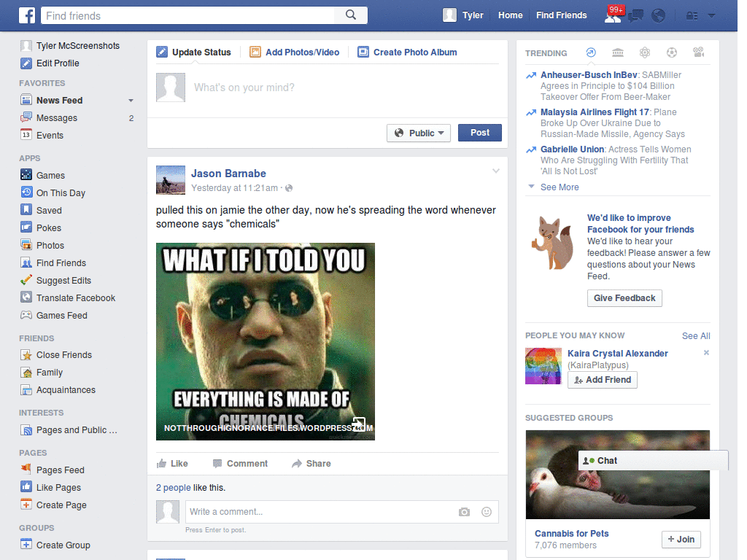Image resolution: width=747 pixels, height=560 pixels.
Task: Like Jason Barnabe's post
Action: pyautogui.click(x=172, y=463)
